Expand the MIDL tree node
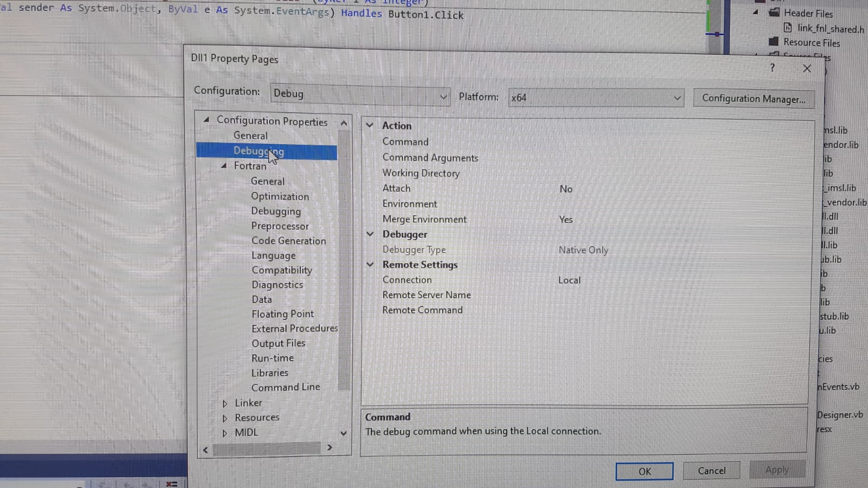 (x=225, y=433)
